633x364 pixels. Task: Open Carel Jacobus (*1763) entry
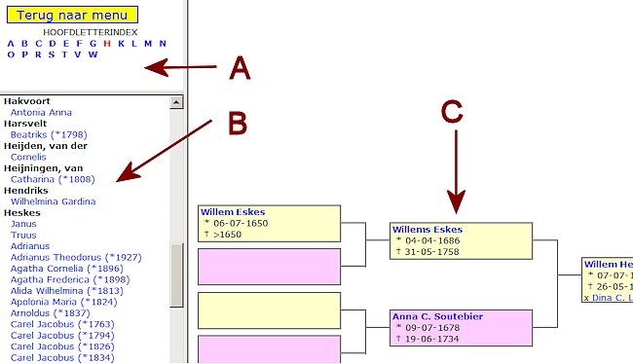[62, 324]
